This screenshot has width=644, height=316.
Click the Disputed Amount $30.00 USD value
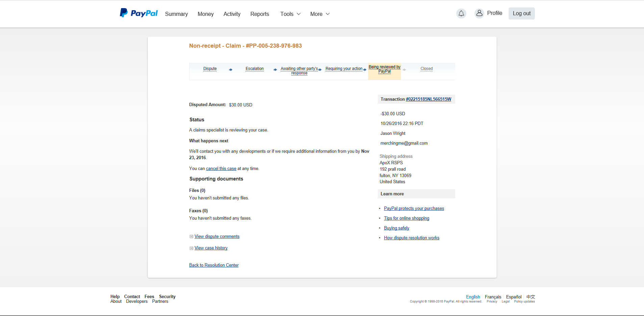241,105
